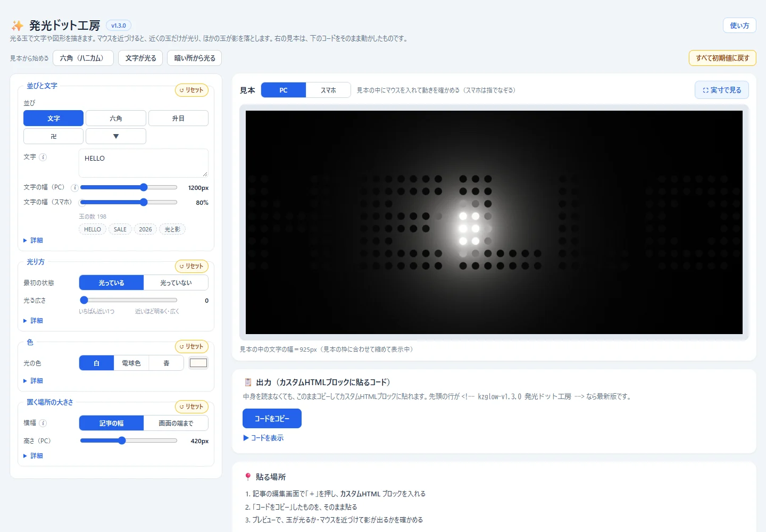Screen dimensions: 766x532
Task: Select 電球色 as the light color
Action: (131, 363)
